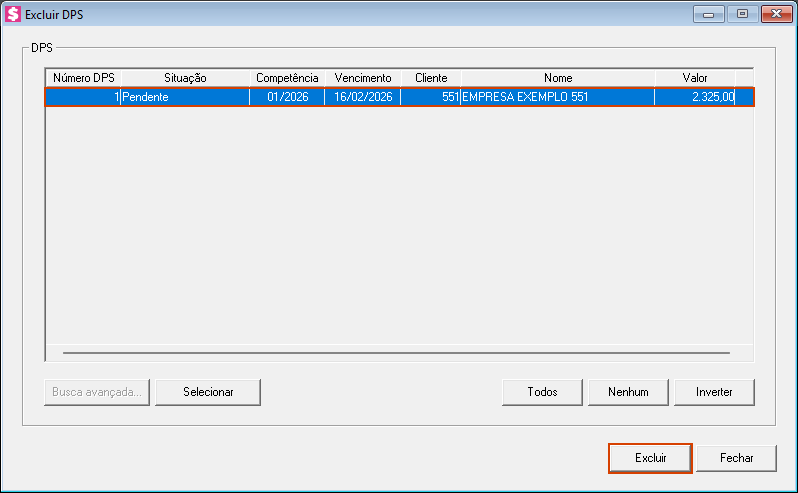Screen dimensions: 798x493
Task: Delete the selected DPS with Excluir
Action: pyautogui.click(x=650, y=458)
